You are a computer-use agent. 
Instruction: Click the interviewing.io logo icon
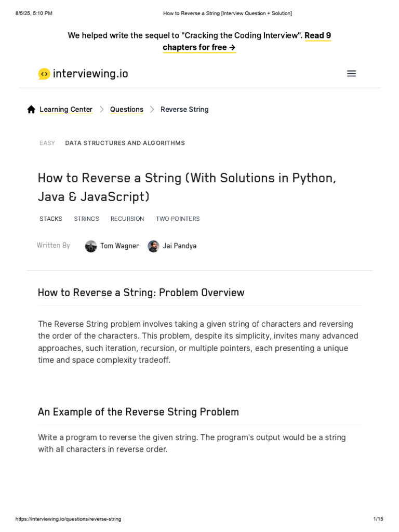(44, 74)
